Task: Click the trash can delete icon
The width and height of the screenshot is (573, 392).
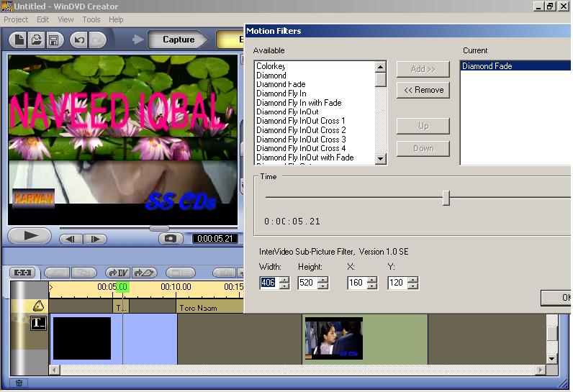Action: [x=19, y=383]
